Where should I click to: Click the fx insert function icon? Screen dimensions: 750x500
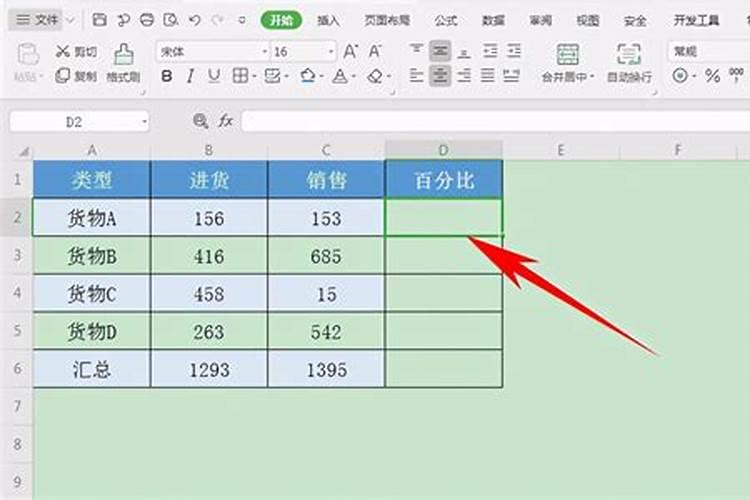tap(226, 120)
